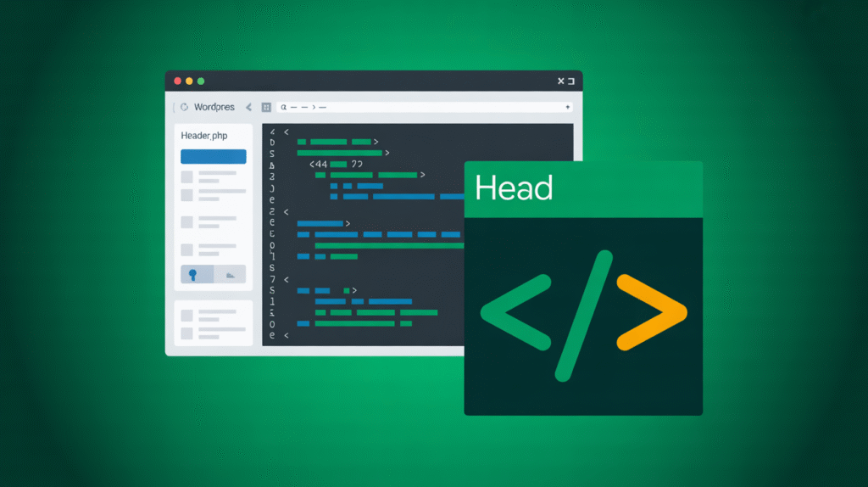
Task: Click the search icon in the address bar
Action: (x=283, y=108)
